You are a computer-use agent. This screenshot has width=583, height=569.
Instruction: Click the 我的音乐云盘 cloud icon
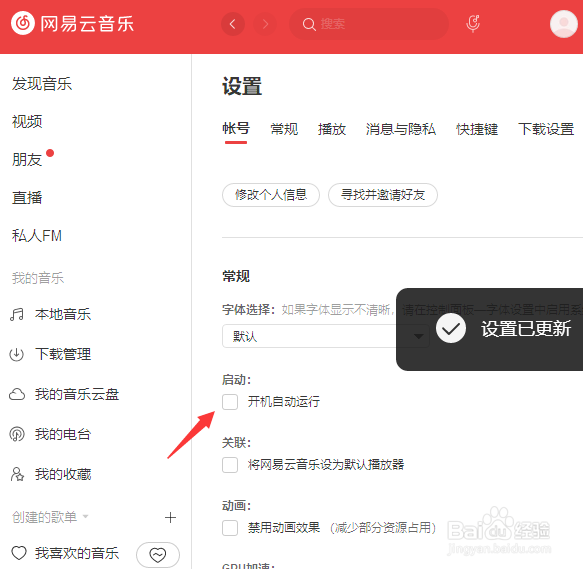pos(17,394)
